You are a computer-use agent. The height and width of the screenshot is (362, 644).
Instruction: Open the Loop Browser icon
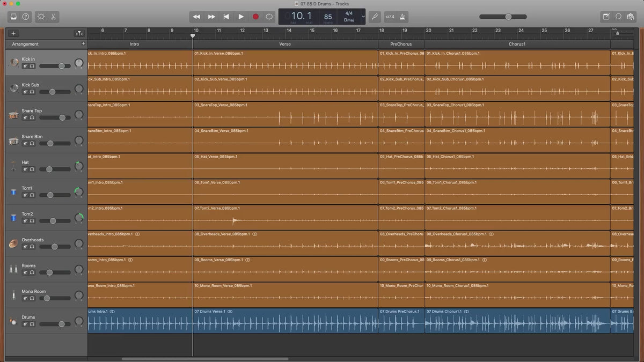(x=618, y=17)
